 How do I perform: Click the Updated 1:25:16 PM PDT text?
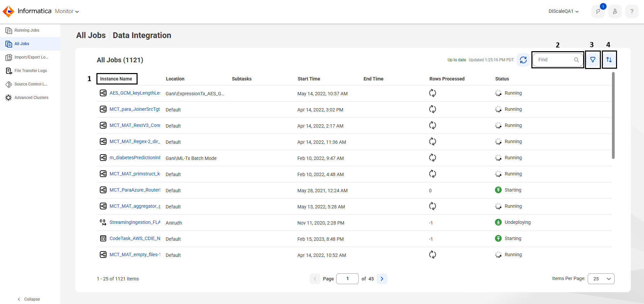coord(491,60)
